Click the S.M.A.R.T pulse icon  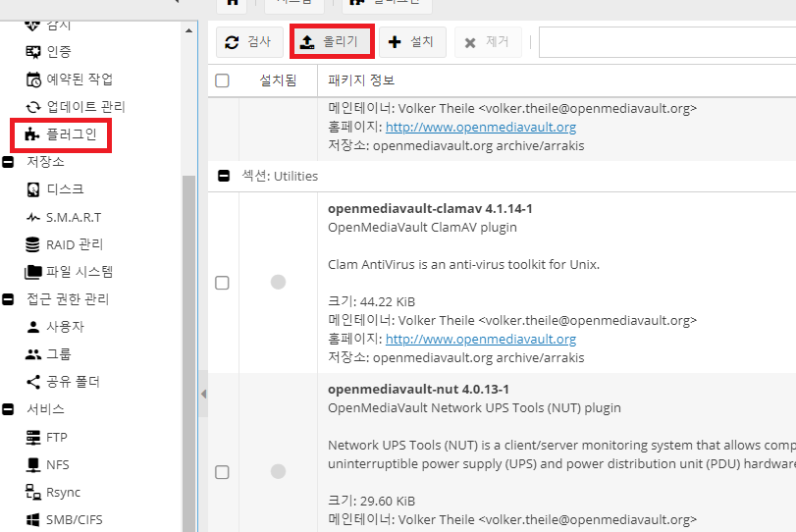tap(33, 217)
